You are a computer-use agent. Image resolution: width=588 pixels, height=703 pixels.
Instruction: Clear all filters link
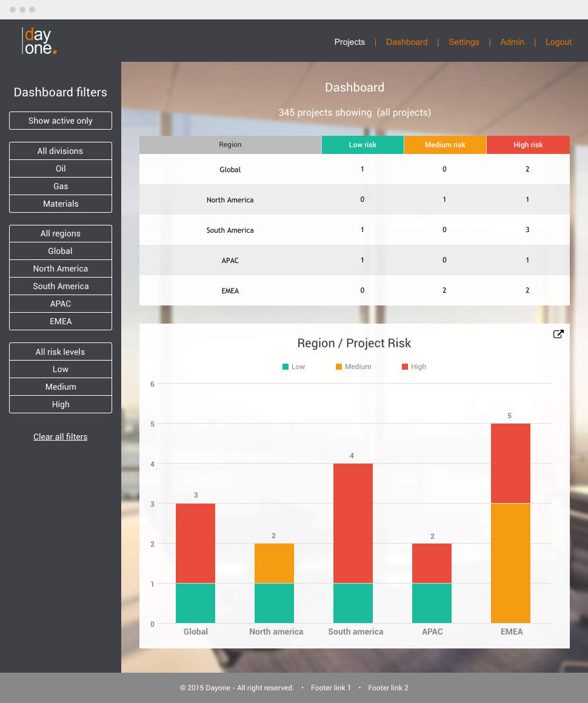point(61,436)
